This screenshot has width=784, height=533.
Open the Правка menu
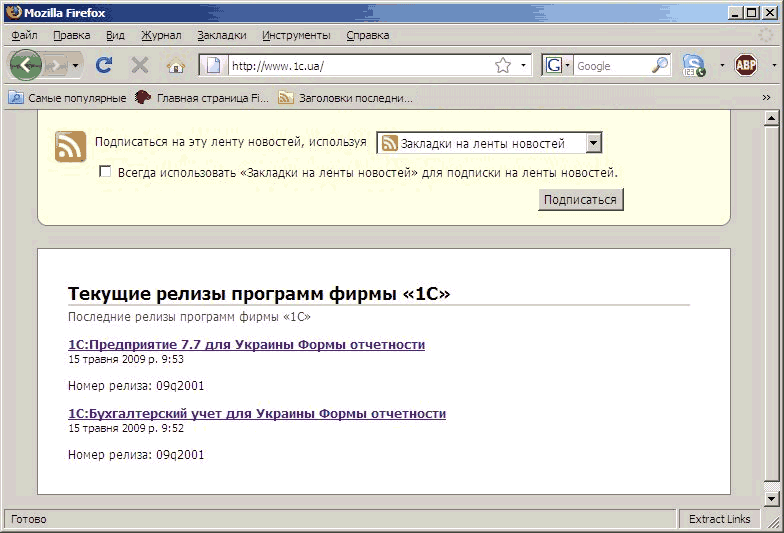[72, 35]
